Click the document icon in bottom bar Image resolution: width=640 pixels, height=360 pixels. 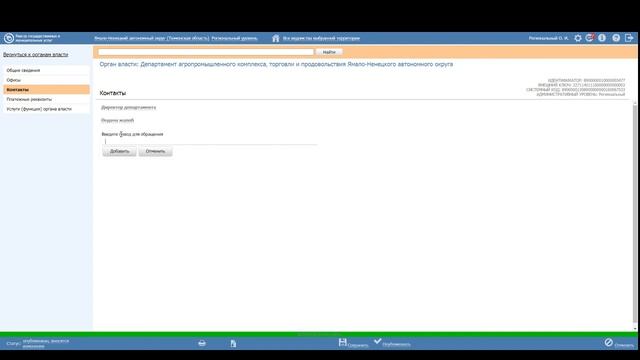click(x=233, y=344)
